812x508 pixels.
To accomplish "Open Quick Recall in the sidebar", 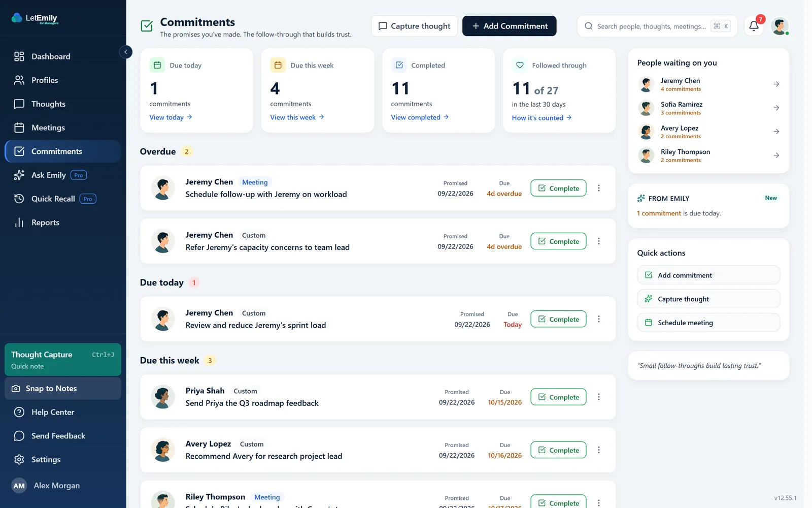I will [x=63, y=199].
